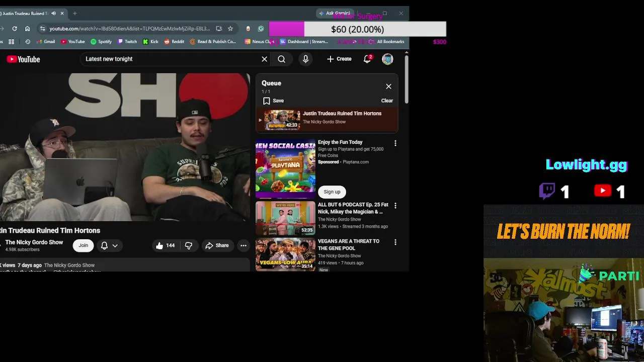This screenshot has height=362, width=644.
Task: Open the site information icon in address bar
Action: [43, 29]
